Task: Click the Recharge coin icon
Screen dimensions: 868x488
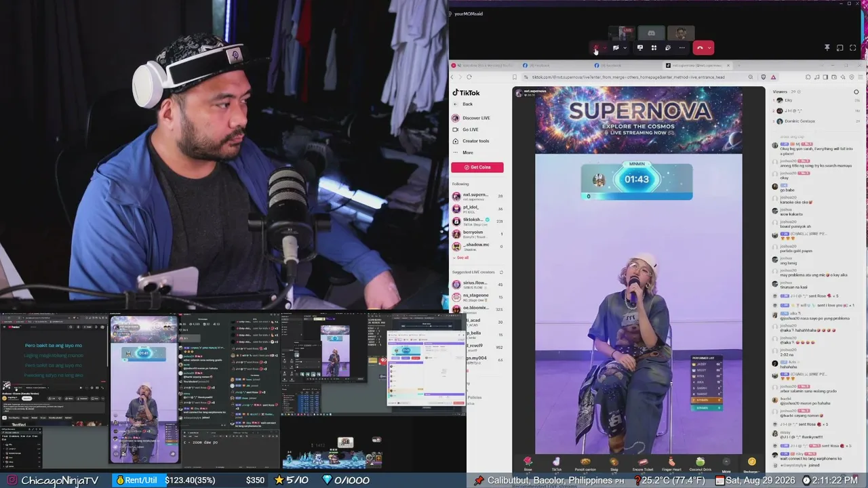Action: (x=751, y=464)
